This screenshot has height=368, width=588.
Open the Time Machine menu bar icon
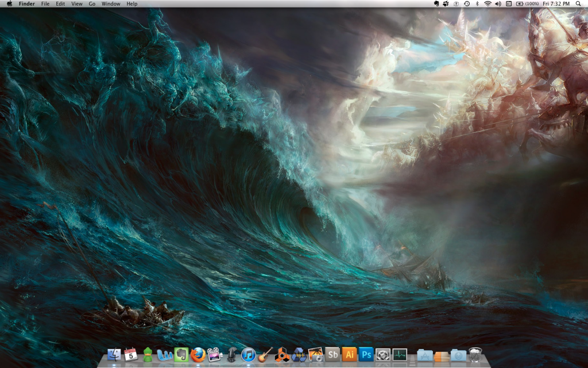(467, 4)
